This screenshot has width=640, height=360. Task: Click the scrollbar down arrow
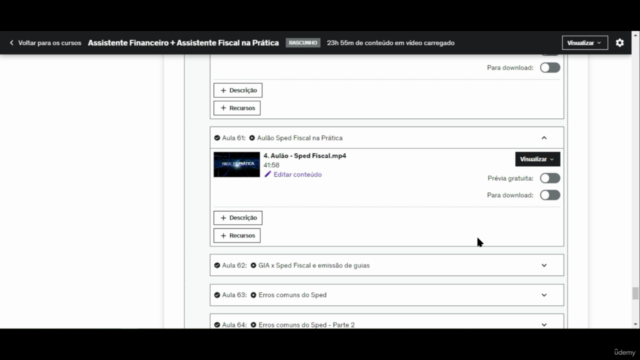pyautogui.click(x=635, y=324)
